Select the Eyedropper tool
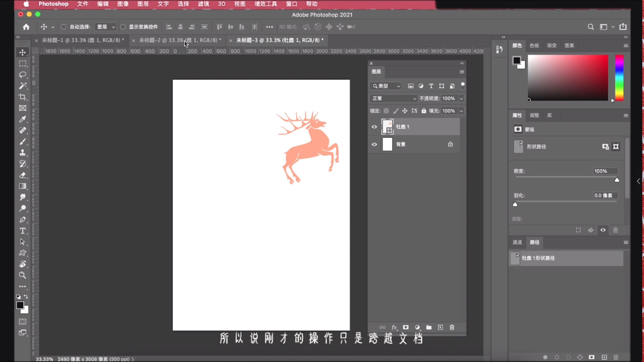 pos(23,119)
